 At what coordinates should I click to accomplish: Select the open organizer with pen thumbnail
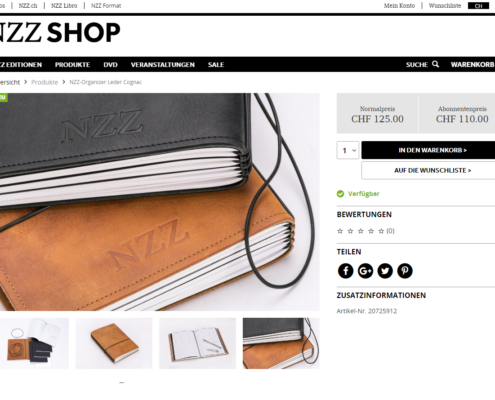pyautogui.click(x=197, y=343)
